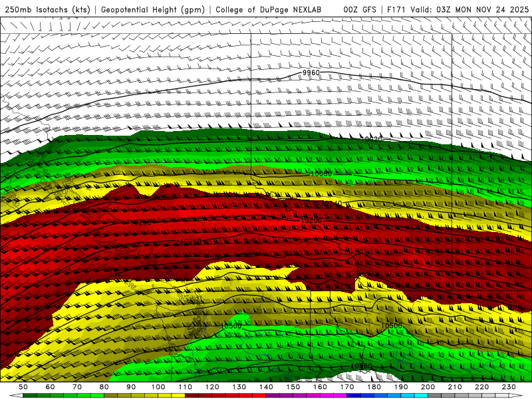Pick the dark purple swatch starting at 140
The height and width of the screenshot is (399, 532).
coord(273,396)
